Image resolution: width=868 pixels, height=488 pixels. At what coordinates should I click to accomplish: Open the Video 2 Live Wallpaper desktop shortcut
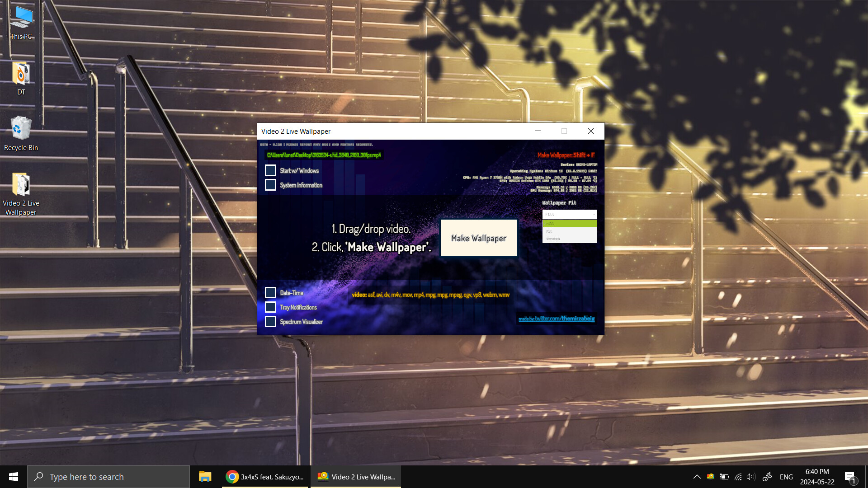(20, 190)
